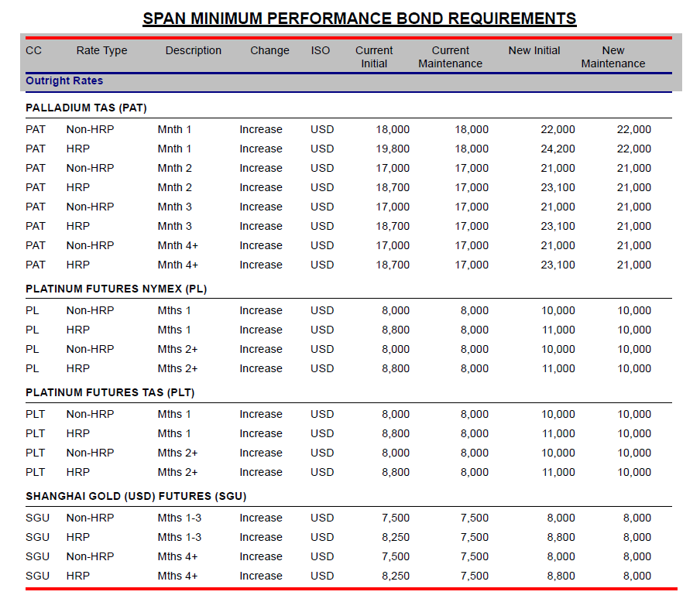
Task: Click the 'Current Initial' column header
Action: click(374, 57)
